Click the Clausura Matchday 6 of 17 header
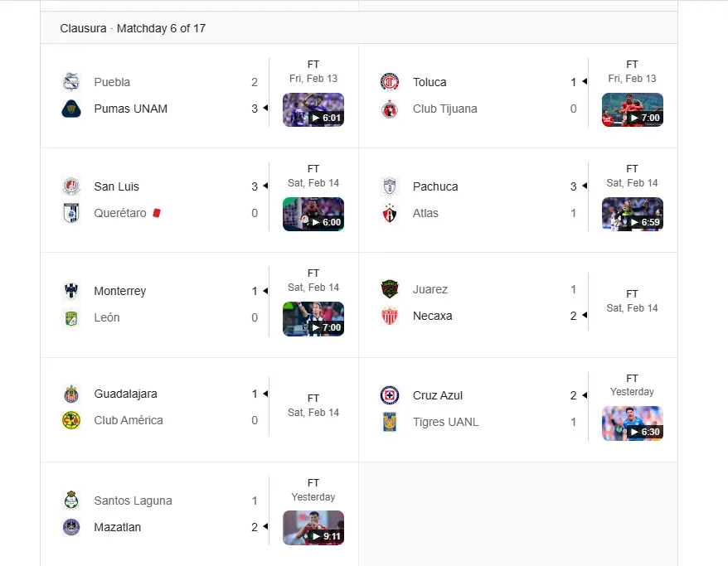The image size is (728, 566). pos(133,28)
